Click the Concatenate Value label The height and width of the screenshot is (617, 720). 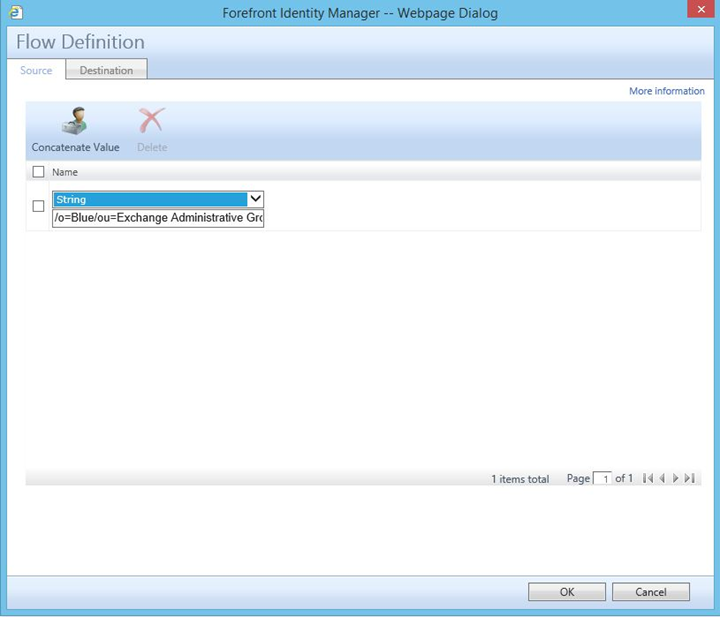(75, 147)
